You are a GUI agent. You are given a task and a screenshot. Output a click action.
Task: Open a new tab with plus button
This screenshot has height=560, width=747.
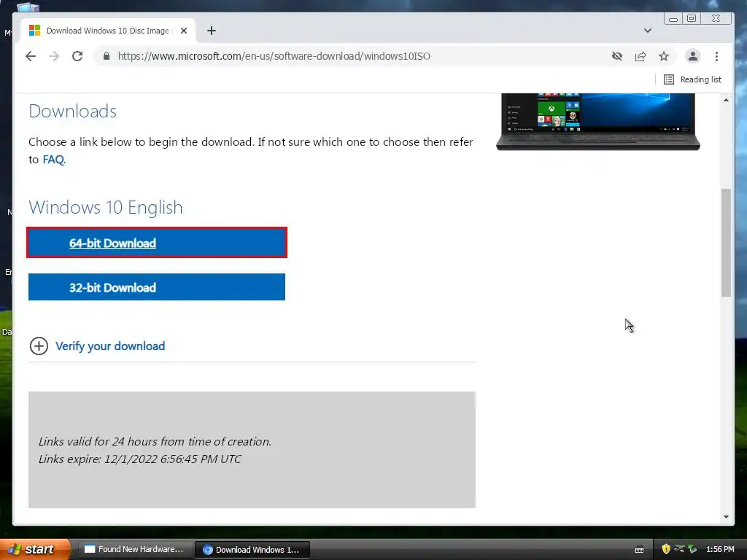pyautogui.click(x=212, y=31)
